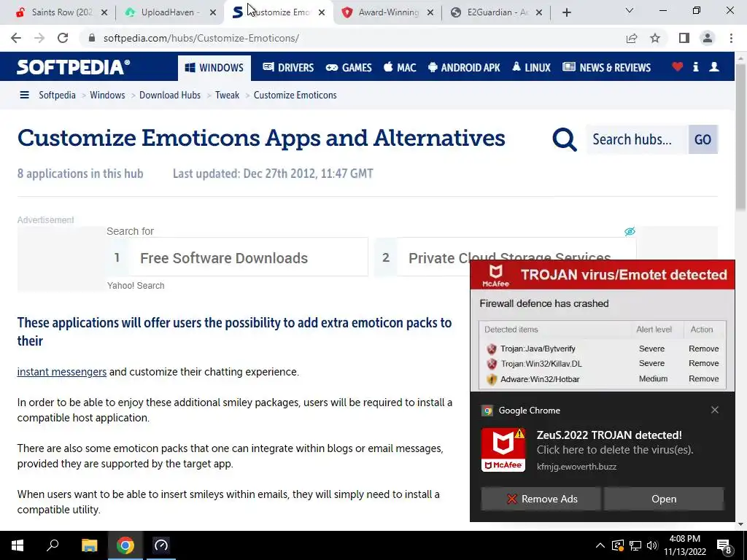747x560 pixels.
Task: Go forward with the browser forward arrow
Action: tap(39, 38)
